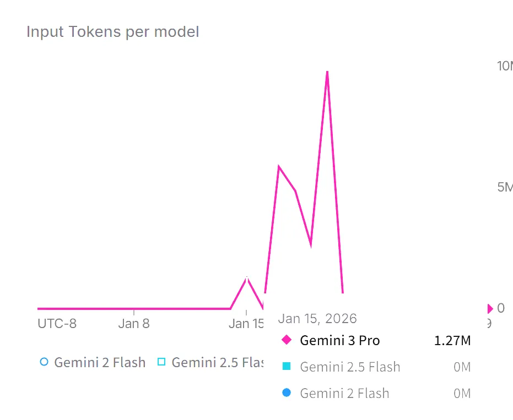Click the Gemini 2 Flash legend circle icon
This screenshot has height=420, width=513.
(45, 362)
